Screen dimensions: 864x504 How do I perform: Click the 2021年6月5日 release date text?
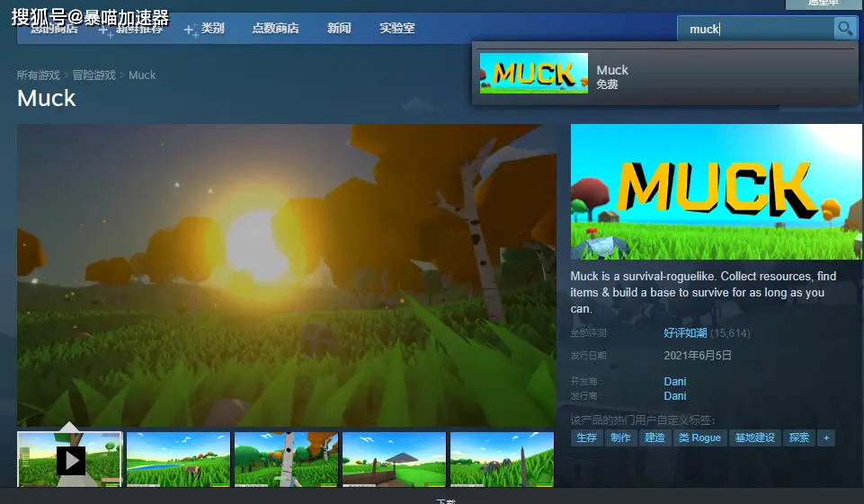(698, 355)
